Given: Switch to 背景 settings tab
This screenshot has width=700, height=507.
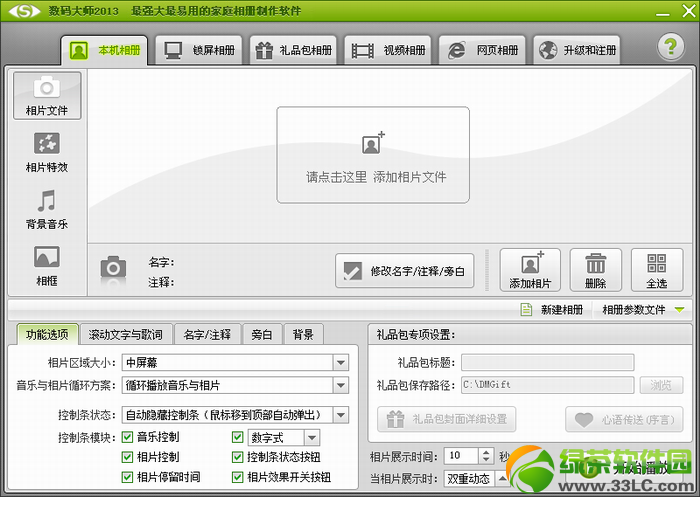Looking at the screenshot, I should tap(303, 334).
